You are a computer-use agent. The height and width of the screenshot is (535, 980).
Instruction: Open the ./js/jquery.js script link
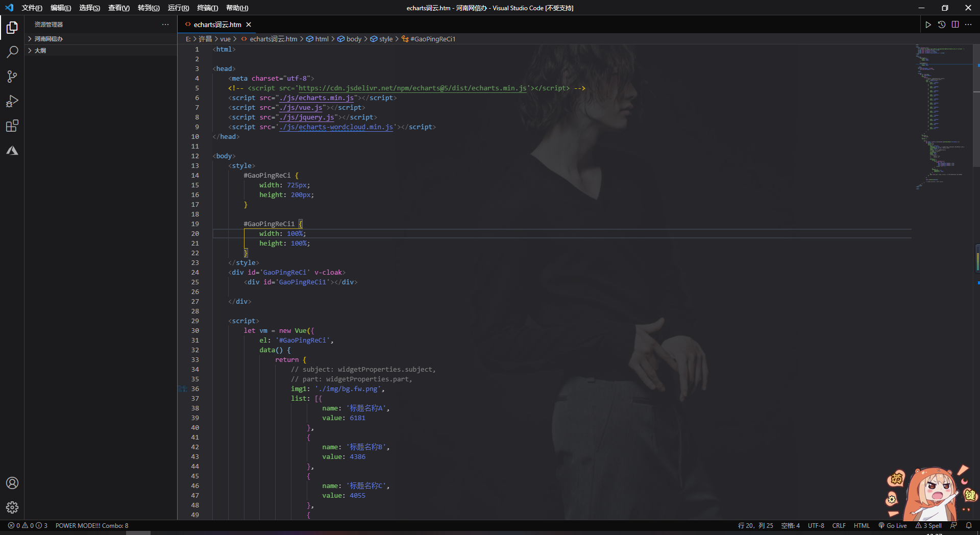[307, 117]
